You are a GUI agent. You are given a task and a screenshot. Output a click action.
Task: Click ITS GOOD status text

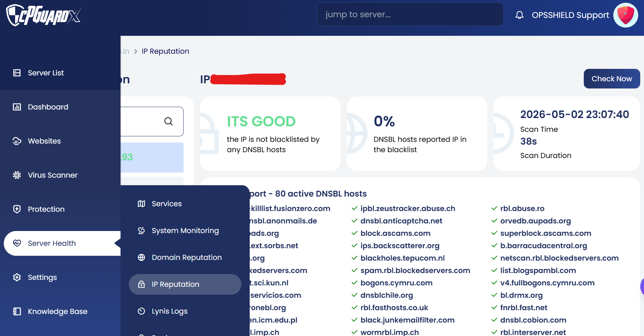click(x=261, y=121)
